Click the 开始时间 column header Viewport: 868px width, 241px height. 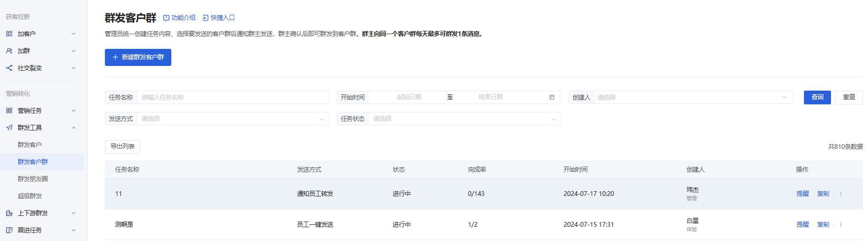pyautogui.click(x=575, y=169)
